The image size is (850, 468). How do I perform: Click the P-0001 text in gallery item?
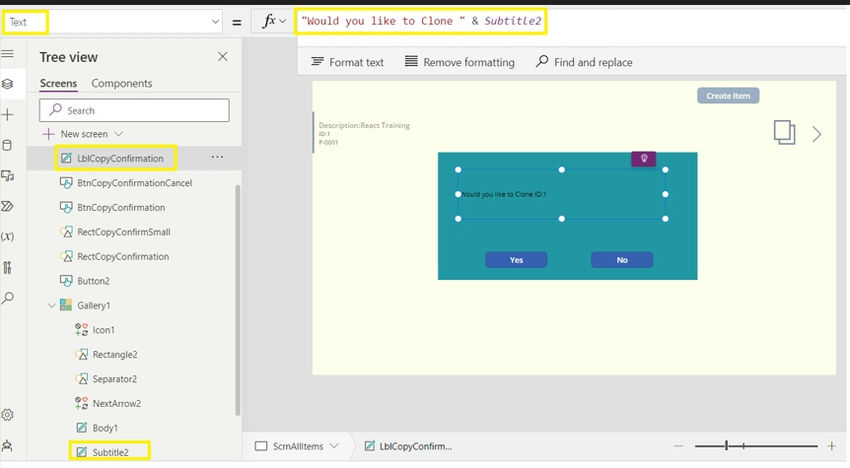click(328, 143)
